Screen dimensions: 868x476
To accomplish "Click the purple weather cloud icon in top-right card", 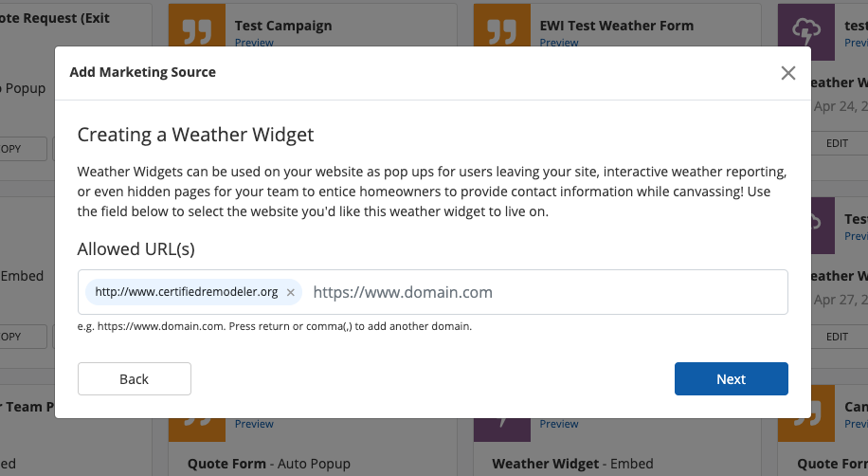I will tap(806, 28).
